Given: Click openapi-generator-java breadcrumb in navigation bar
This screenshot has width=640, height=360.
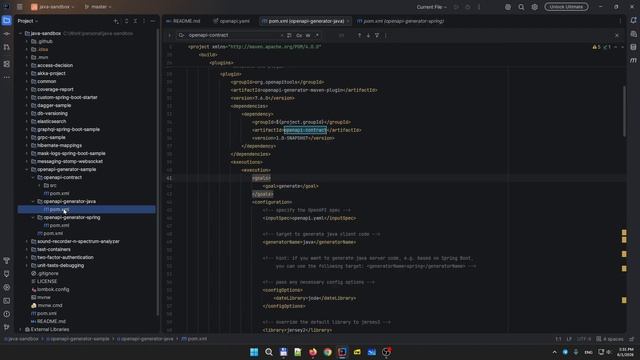Looking at the screenshot, I should pyautogui.click(x=145, y=339).
